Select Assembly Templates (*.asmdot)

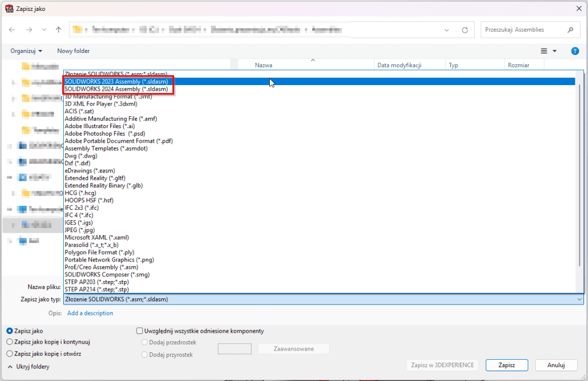(x=319, y=148)
